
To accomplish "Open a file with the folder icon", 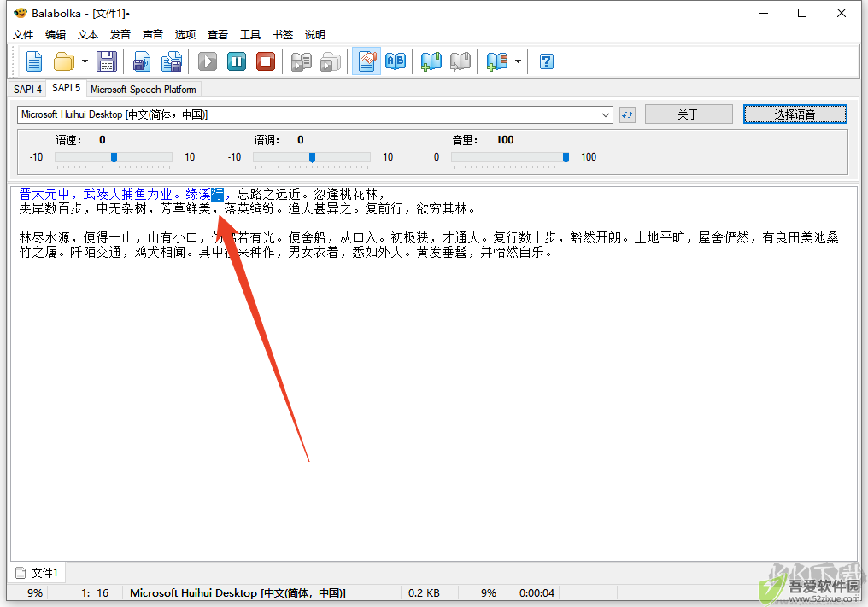I will click(64, 61).
